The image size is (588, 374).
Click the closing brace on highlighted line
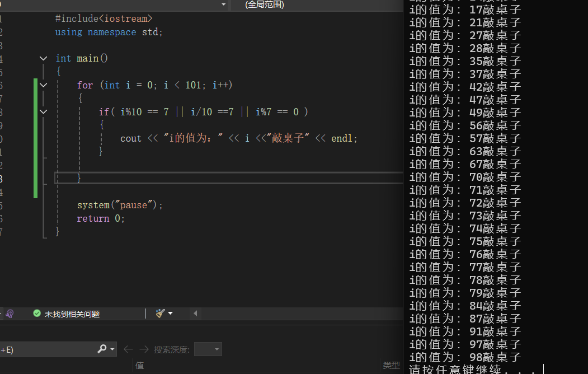coord(79,178)
